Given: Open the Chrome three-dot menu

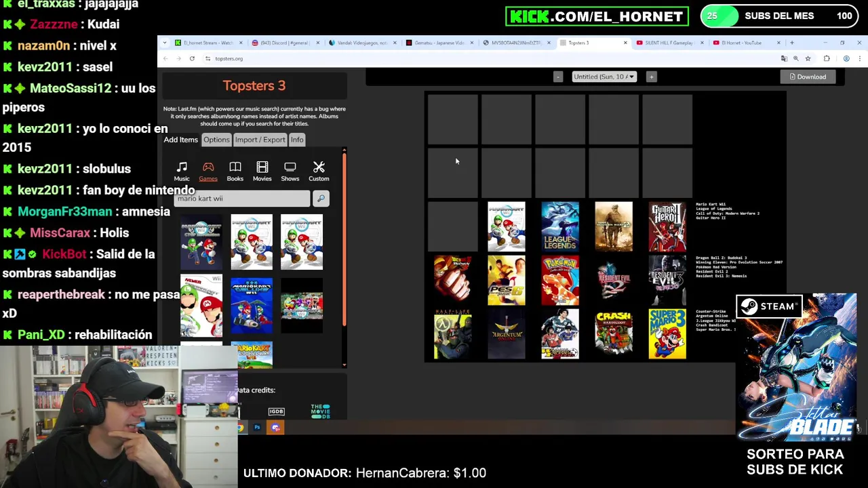Looking at the screenshot, I should pyautogui.click(x=859, y=59).
